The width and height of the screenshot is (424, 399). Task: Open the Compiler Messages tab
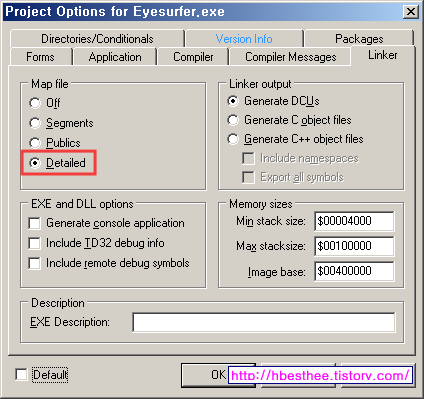[x=291, y=57]
